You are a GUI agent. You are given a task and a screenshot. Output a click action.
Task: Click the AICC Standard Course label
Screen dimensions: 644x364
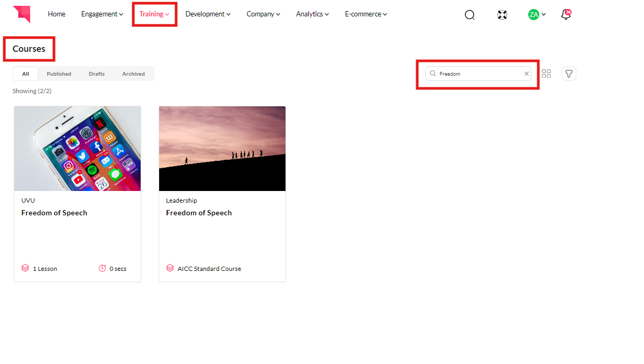click(x=209, y=269)
